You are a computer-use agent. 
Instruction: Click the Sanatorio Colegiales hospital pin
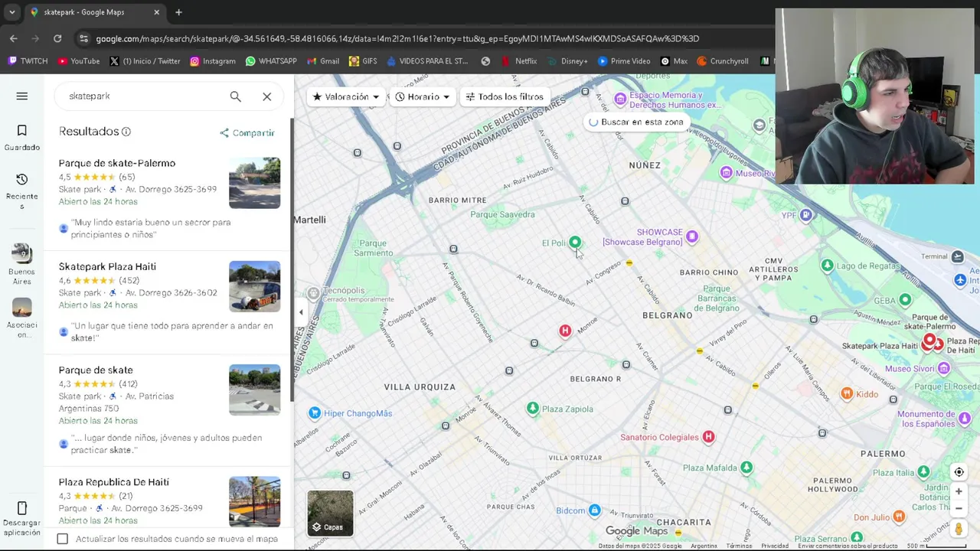708,437
